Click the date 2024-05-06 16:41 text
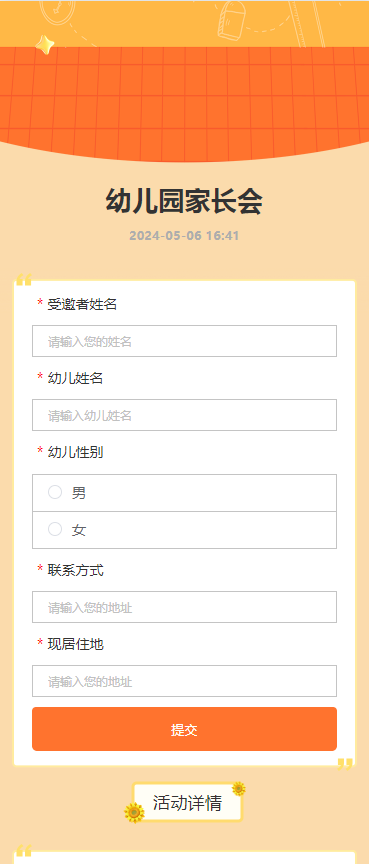The width and height of the screenshot is (369, 864). tap(184, 236)
